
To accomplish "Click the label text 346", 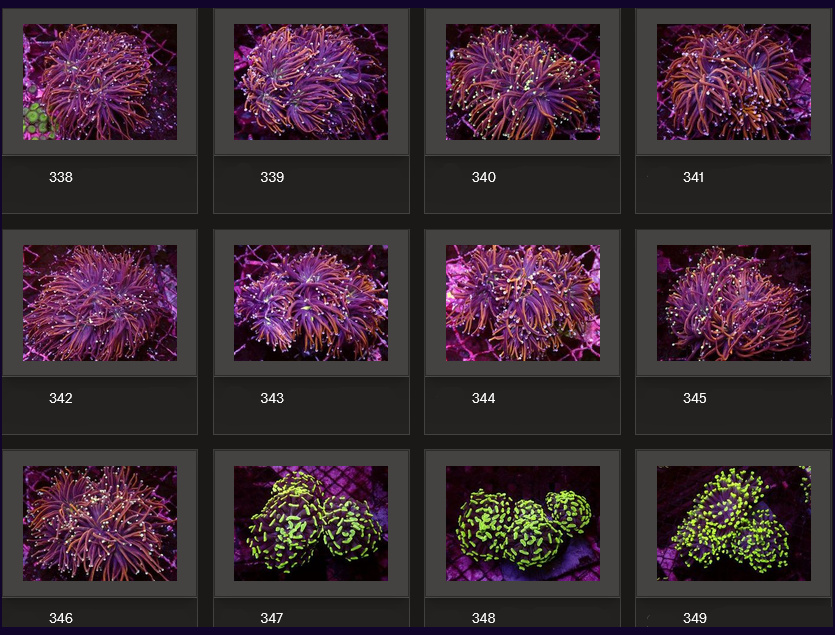I will point(61,618).
